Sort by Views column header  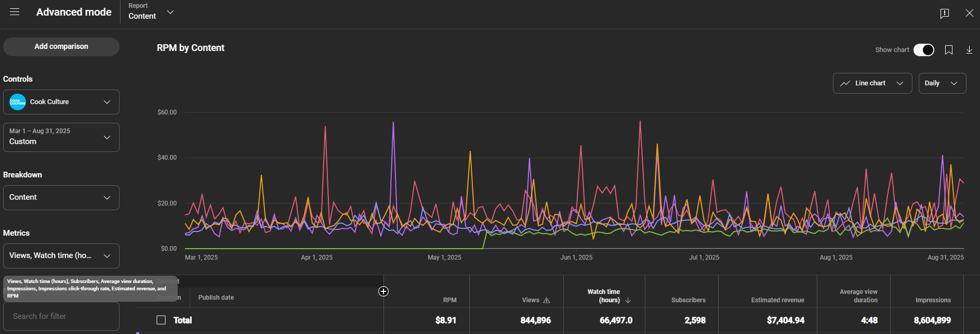pyautogui.click(x=531, y=300)
